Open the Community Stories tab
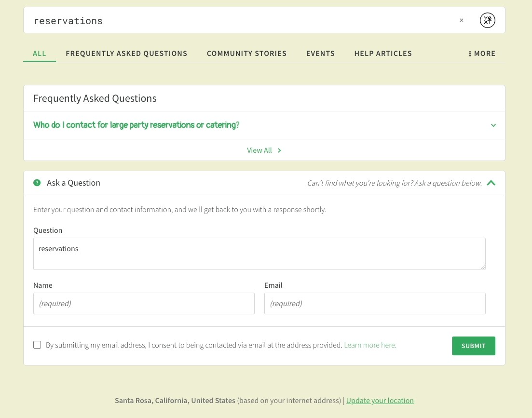The image size is (532, 418). click(246, 54)
